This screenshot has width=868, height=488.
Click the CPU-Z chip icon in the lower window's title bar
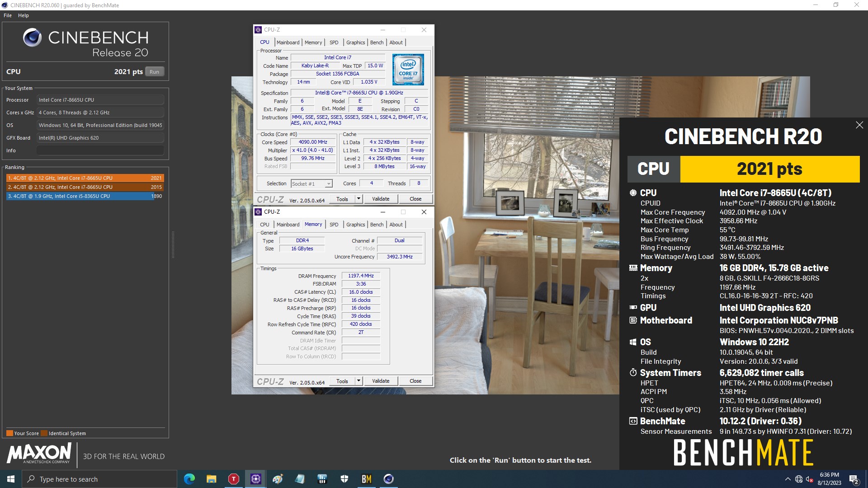point(258,212)
